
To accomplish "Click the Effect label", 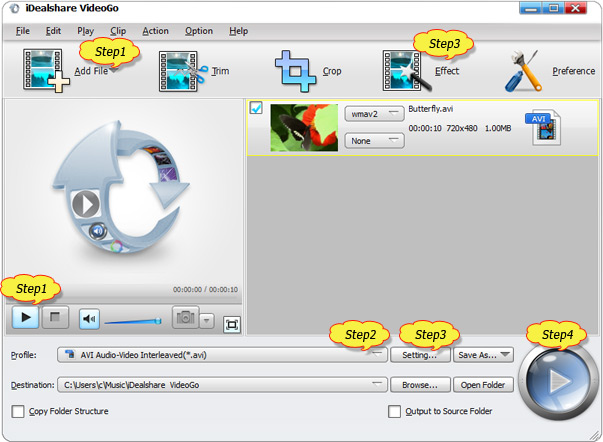I will coord(447,71).
